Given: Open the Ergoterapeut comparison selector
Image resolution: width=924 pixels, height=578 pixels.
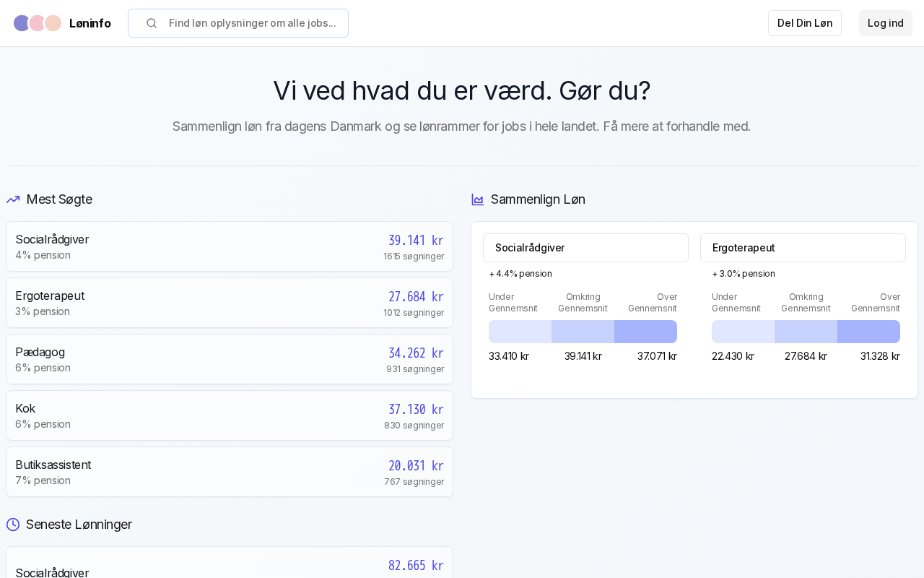Looking at the screenshot, I should 803,248.
